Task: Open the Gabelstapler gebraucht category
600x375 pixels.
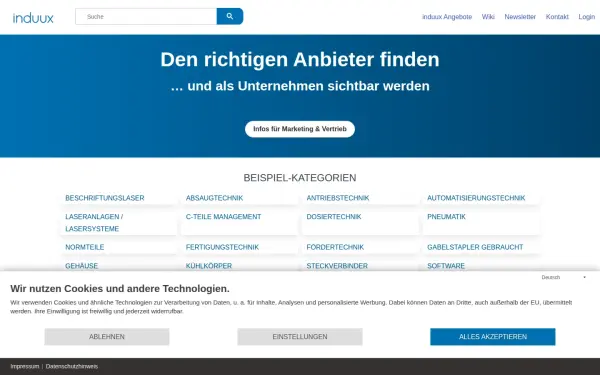Action: point(475,247)
